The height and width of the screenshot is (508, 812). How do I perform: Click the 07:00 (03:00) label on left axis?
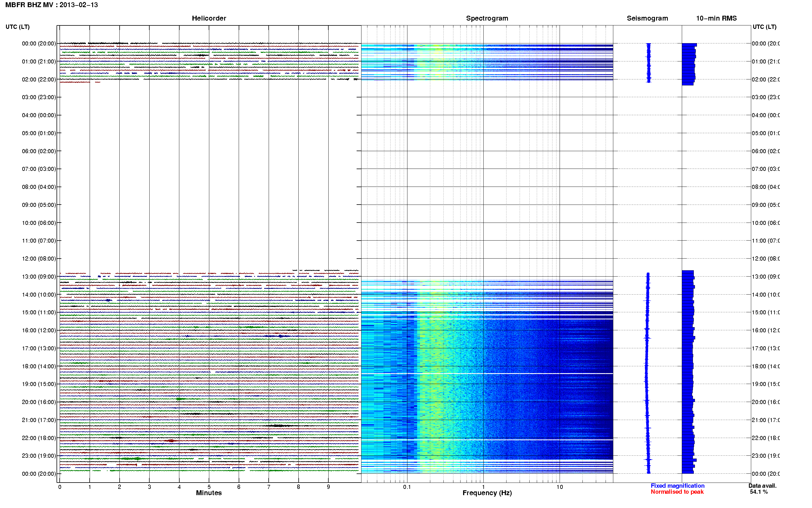coord(39,169)
